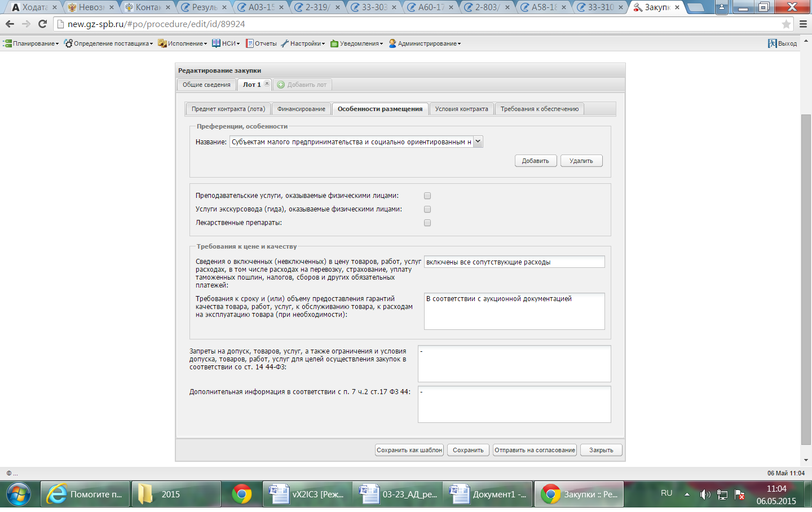
Task: Click the Закрыть button
Action: [x=601, y=450]
